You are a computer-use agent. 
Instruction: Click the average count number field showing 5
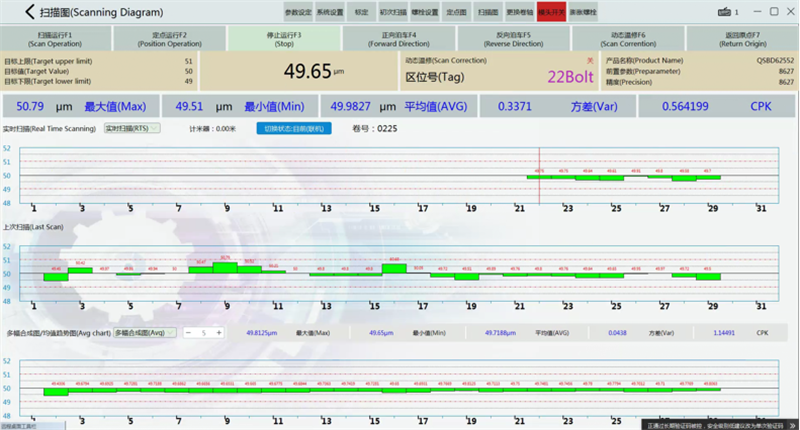pyautogui.click(x=204, y=332)
